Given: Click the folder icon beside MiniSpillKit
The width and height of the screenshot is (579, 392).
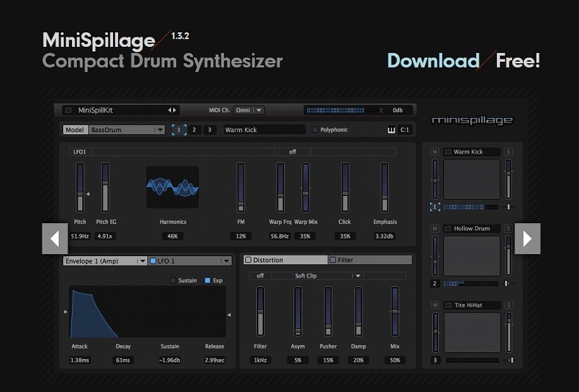Looking at the screenshot, I should [68, 110].
